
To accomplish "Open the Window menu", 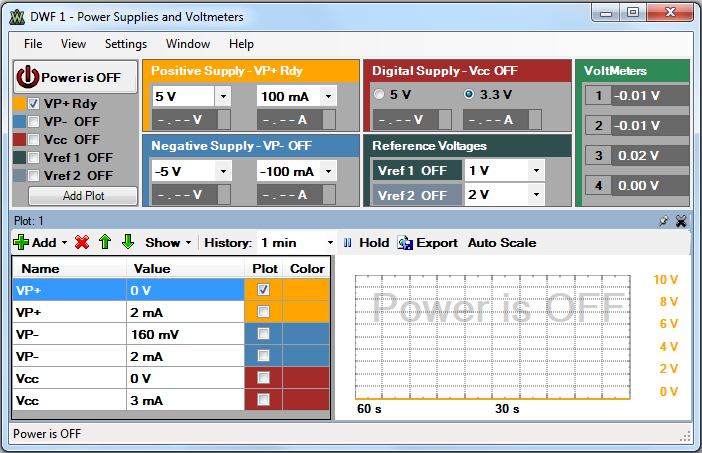I will (x=188, y=44).
